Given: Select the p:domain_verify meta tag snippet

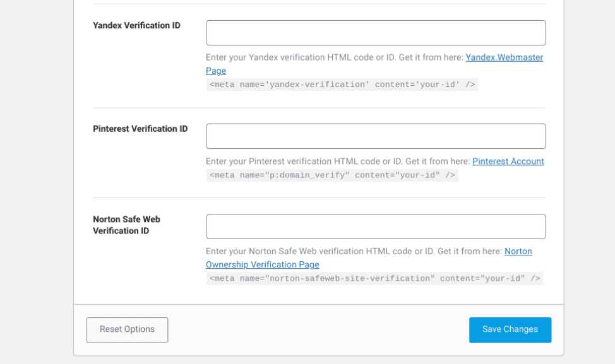Looking at the screenshot, I should coord(333,175).
